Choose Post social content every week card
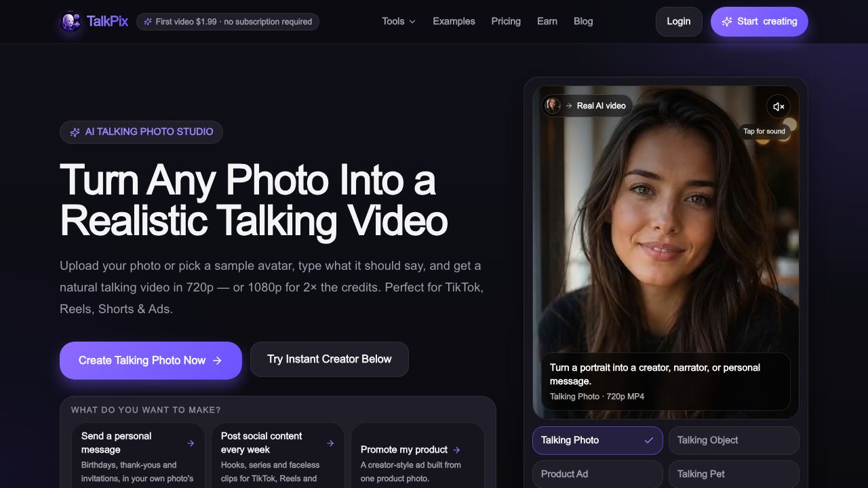Screen dimensions: 868x488 [x=278, y=455]
